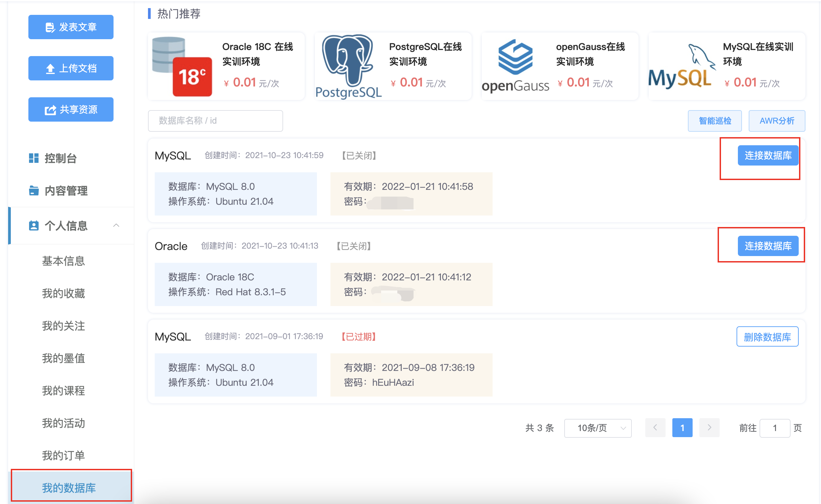The height and width of the screenshot is (504, 821).
Task: Open the 10条/页 page size dropdown
Action: (598, 428)
